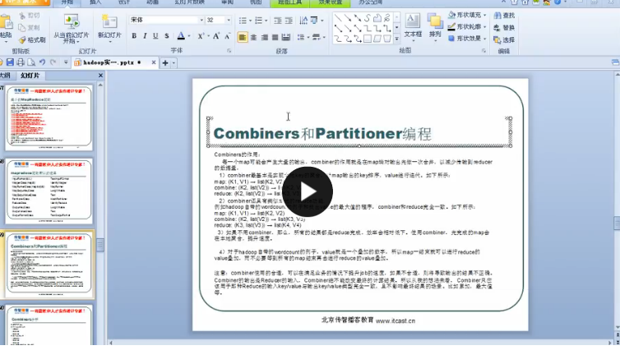
Task: Open the font group dialog launcher
Action: 229,51
